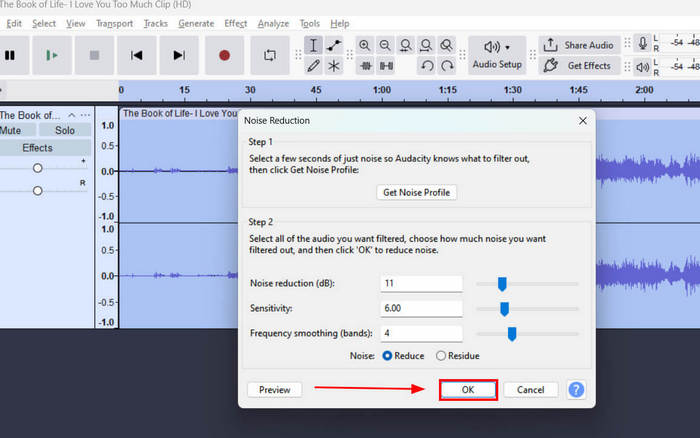
Task: Open help with the question mark icon
Action: click(576, 390)
